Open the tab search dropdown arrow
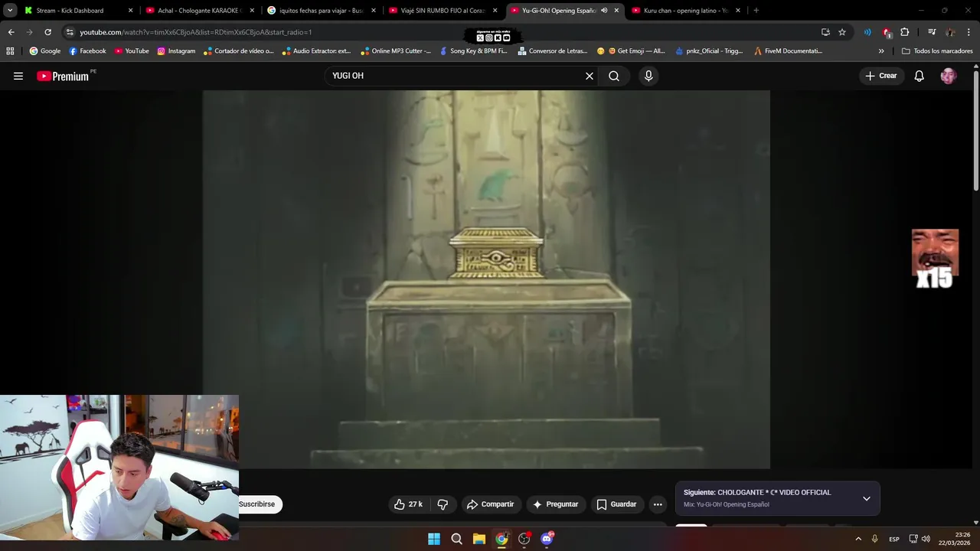Image resolution: width=980 pixels, height=551 pixels. click(x=10, y=11)
